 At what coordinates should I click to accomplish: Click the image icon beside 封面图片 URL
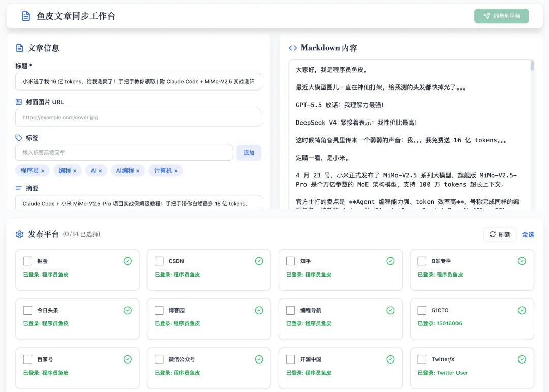coord(19,102)
